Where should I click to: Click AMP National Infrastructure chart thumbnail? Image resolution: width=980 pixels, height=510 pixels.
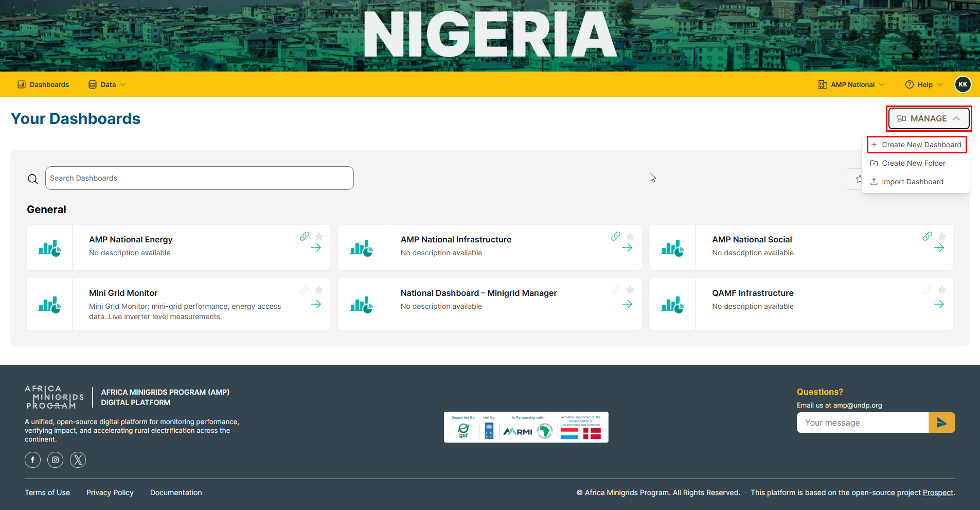[361, 248]
